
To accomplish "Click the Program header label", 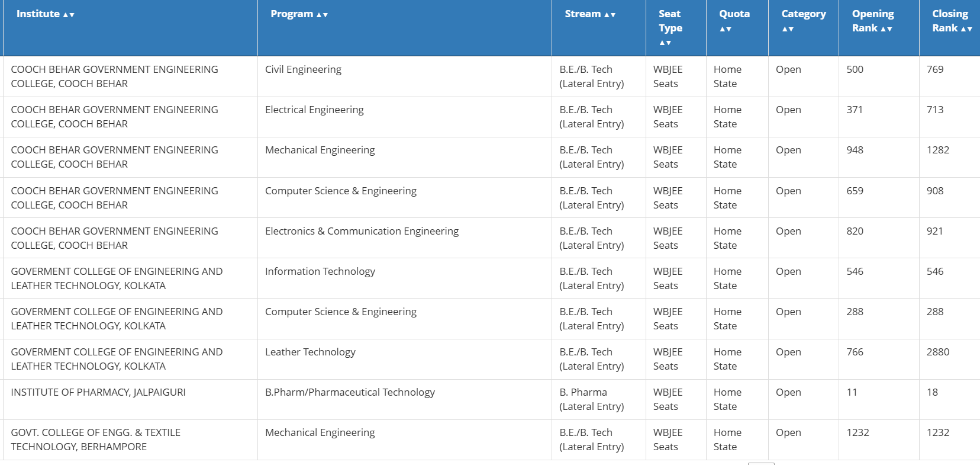I will coord(292,14).
